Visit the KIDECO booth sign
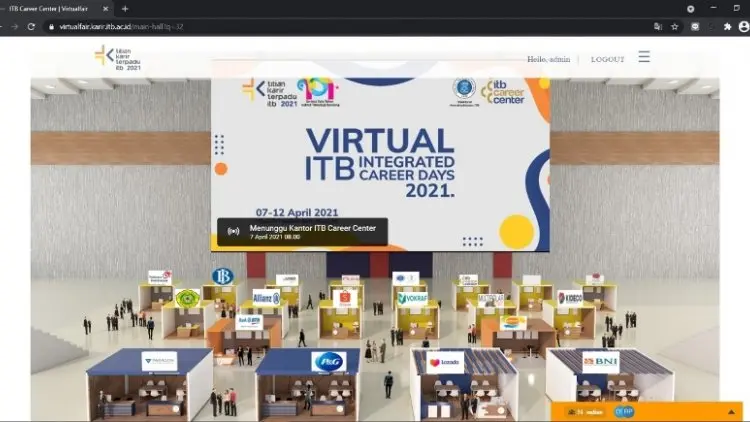 coord(570,298)
